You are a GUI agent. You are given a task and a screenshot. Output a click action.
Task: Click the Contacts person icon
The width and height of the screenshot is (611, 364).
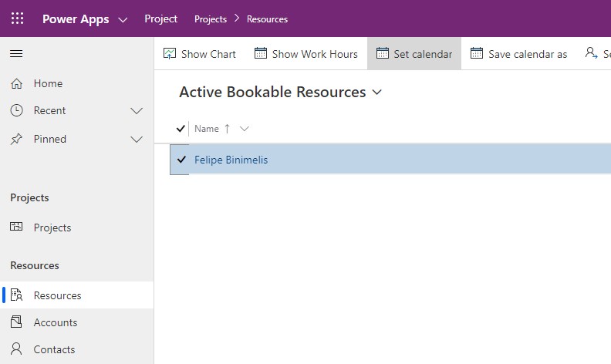pyautogui.click(x=16, y=349)
